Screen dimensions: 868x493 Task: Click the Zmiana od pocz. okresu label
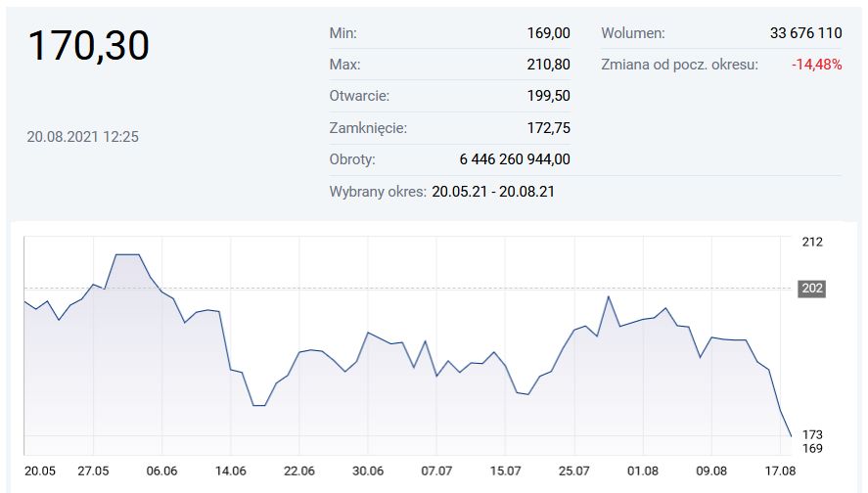679,65
